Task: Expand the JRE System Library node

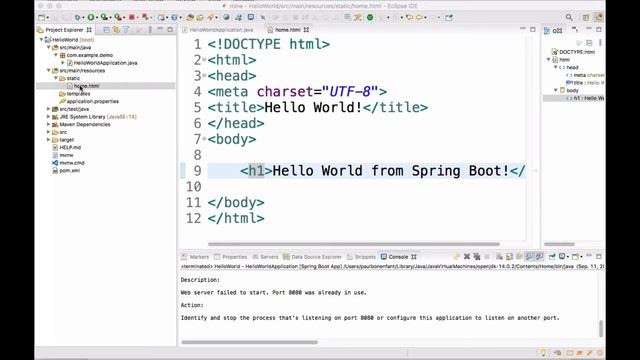Action: coord(49,117)
